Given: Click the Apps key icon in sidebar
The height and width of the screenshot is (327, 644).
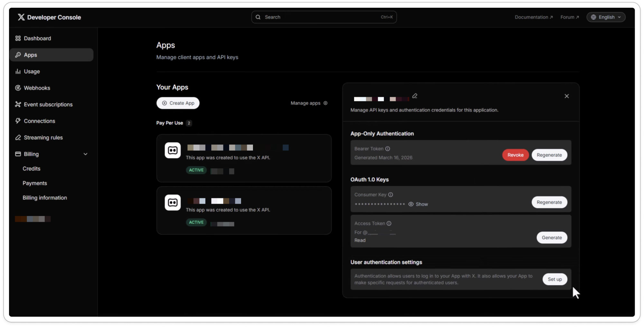Looking at the screenshot, I should (x=18, y=55).
